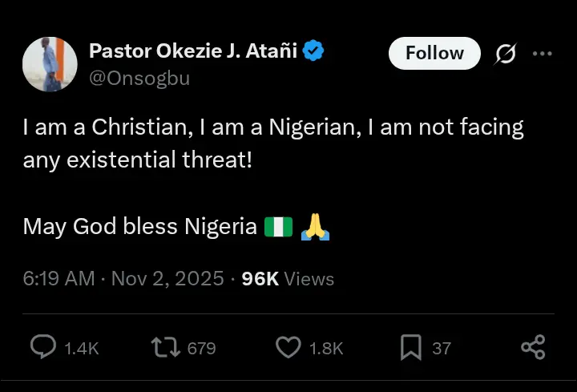Click the 37 bookmarks count
577x392 pixels.
click(442, 348)
